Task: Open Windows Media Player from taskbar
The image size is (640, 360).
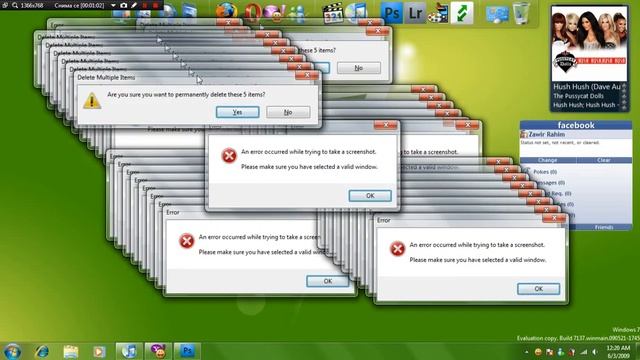Action: click(x=99, y=351)
